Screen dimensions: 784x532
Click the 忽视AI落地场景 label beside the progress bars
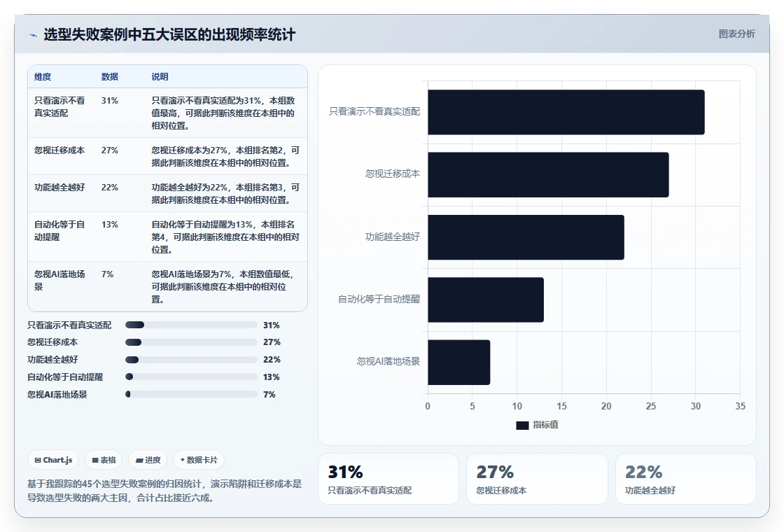click(x=57, y=395)
